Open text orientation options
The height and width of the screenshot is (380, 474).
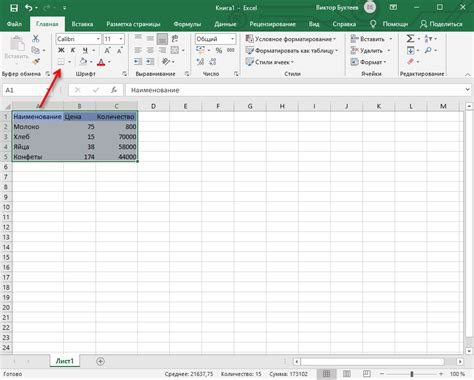tap(166, 62)
